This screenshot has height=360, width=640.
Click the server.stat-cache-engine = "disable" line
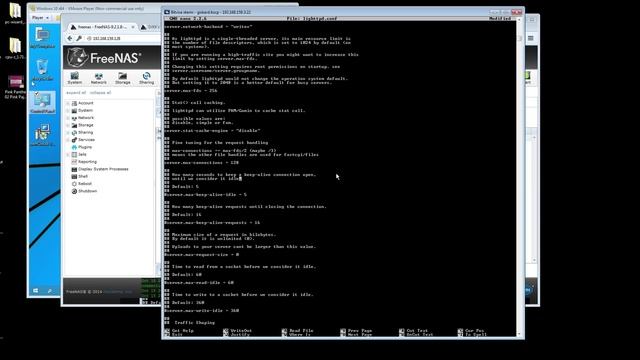(212, 131)
